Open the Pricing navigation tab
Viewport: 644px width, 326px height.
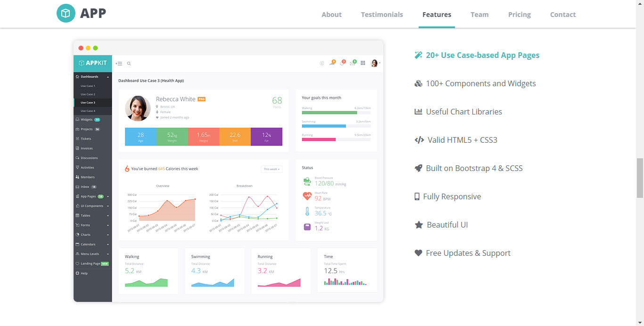click(x=519, y=15)
